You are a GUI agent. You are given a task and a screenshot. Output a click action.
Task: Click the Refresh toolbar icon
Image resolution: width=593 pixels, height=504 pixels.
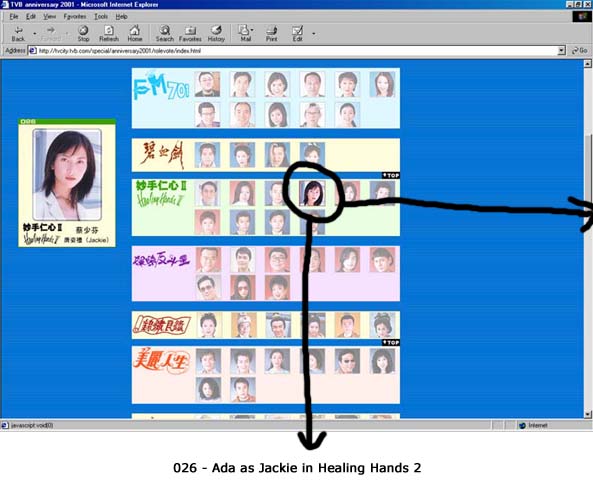point(109,33)
